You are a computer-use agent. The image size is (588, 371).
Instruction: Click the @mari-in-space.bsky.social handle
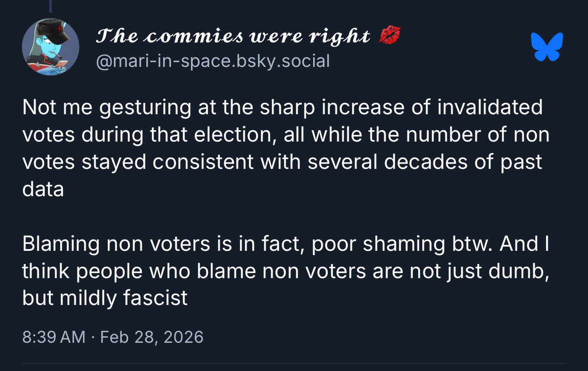pos(212,61)
